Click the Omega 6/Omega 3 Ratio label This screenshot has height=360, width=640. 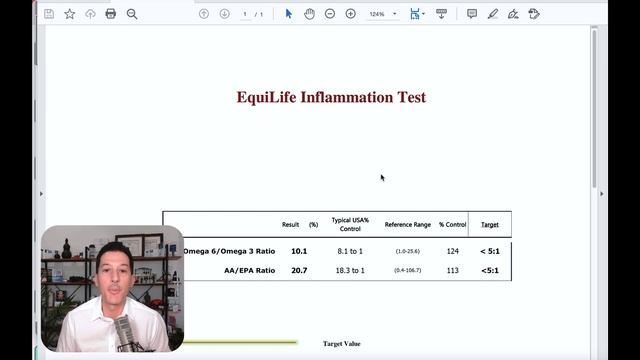coord(229,251)
